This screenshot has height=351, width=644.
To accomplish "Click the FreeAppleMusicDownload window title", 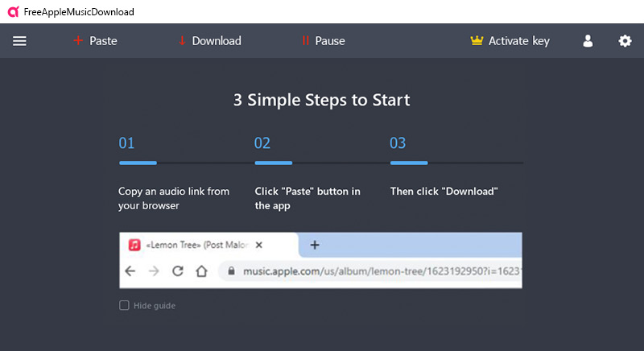I will click(79, 12).
